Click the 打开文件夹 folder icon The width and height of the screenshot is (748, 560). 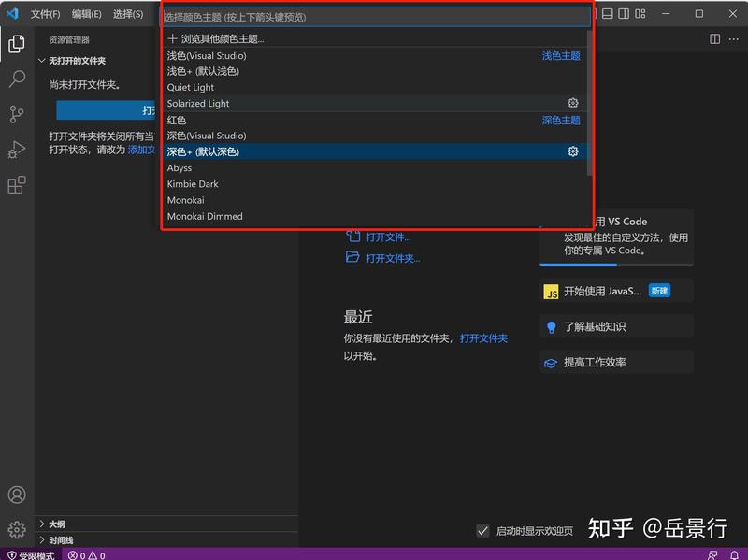[352, 257]
